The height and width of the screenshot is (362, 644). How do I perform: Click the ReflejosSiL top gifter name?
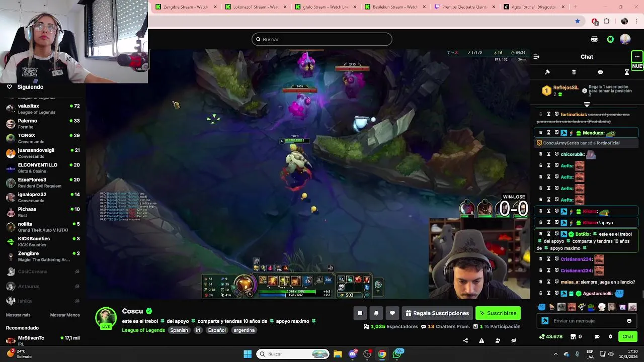click(x=566, y=87)
